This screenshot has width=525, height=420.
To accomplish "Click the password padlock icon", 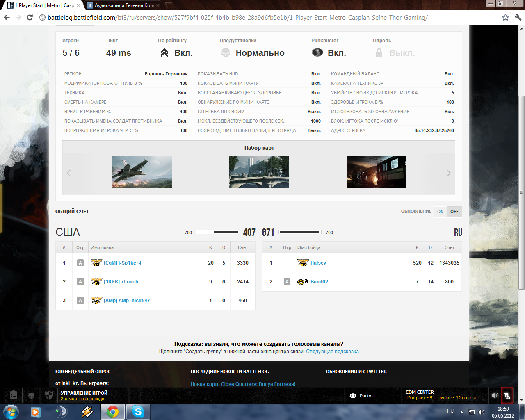I will pos(379,52).
